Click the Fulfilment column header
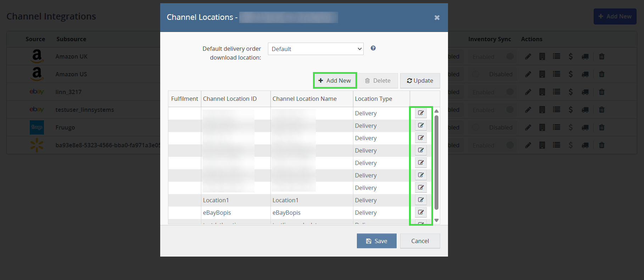Viewport: 644px width, 280px height. pyautogui.click(x=185, y=99)
